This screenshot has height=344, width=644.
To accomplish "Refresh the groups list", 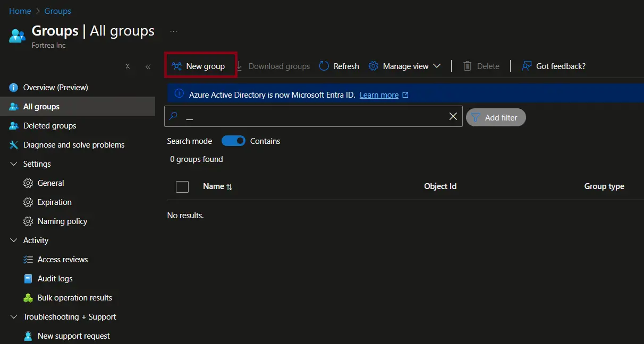I will (338, 66).
